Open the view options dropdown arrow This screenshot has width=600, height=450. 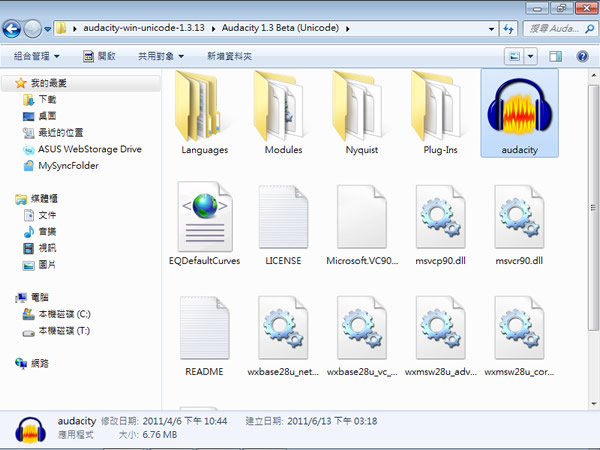point(531,56)
